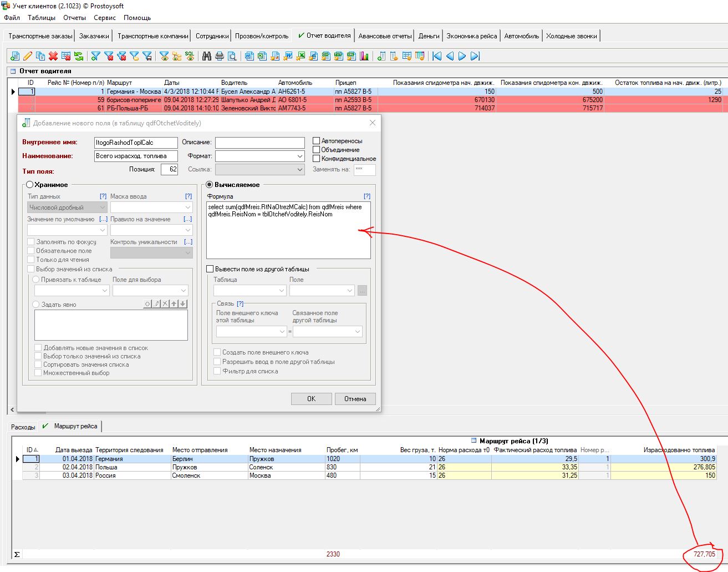Open the bar chart diagram icon
728x572 pixels.
[364, 56]
